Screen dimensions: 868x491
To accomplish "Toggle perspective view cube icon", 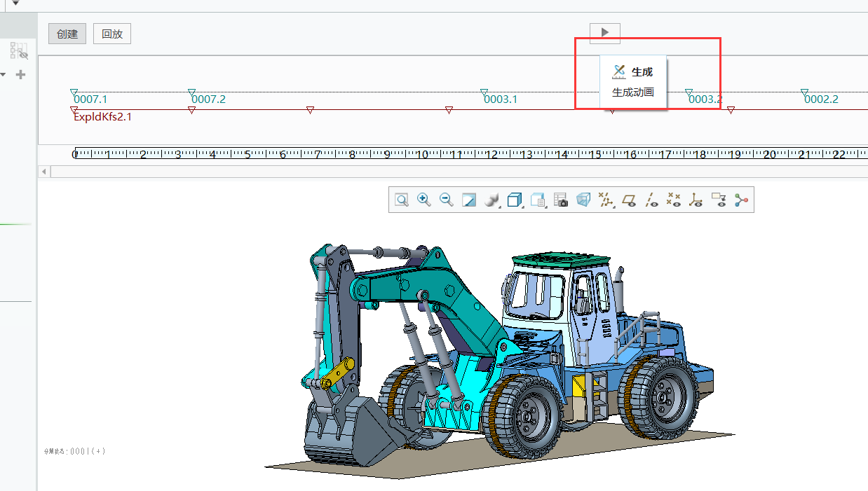I will pyautogui.click(x=583, y=200).
